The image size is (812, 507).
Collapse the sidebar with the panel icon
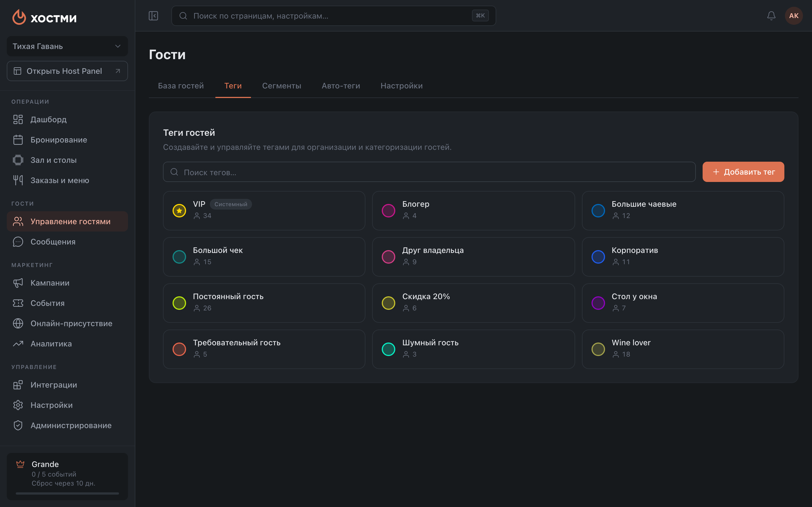(x=153, y=16)
